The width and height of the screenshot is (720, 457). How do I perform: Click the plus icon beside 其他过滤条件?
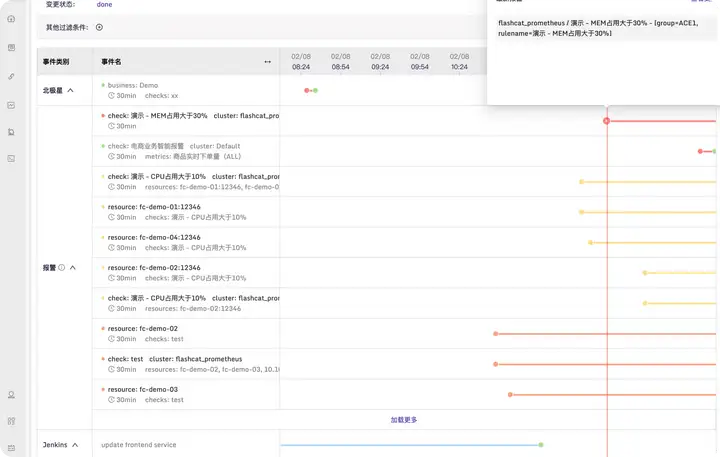click(x=99, y=27)
